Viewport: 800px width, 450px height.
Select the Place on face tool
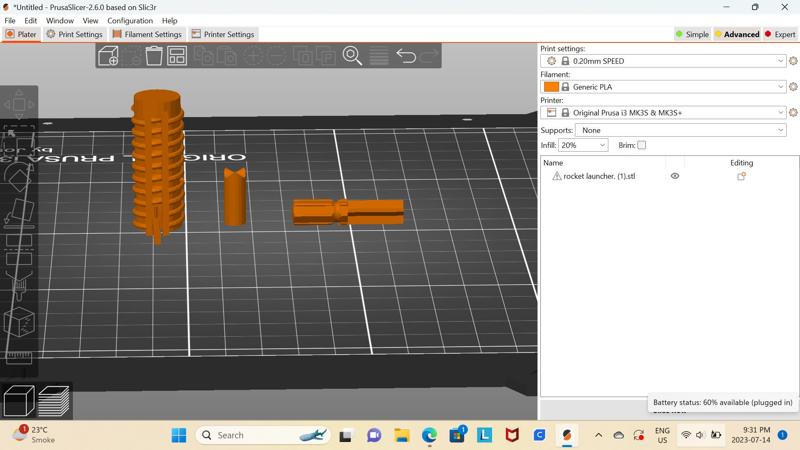tap(19, 213)
